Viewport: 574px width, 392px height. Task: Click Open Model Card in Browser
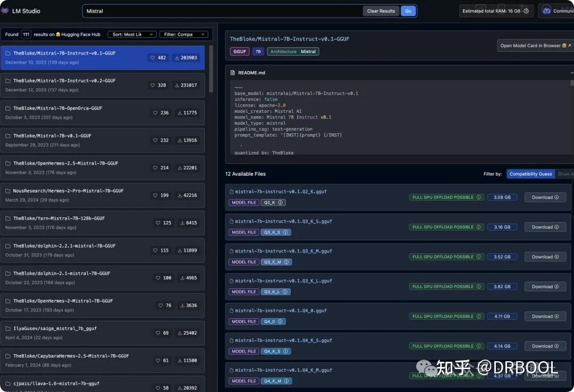click(x=534, y=45)
